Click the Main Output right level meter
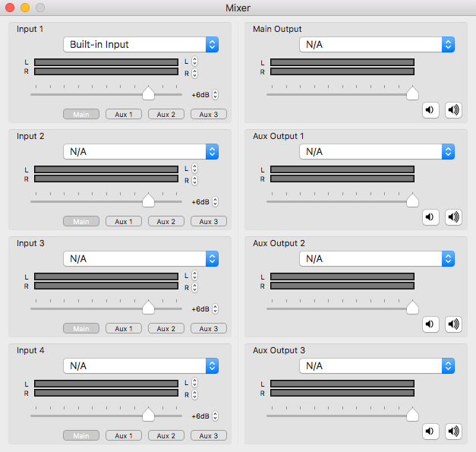This screenshot has height=452, width=476. (x=342, y=71)
